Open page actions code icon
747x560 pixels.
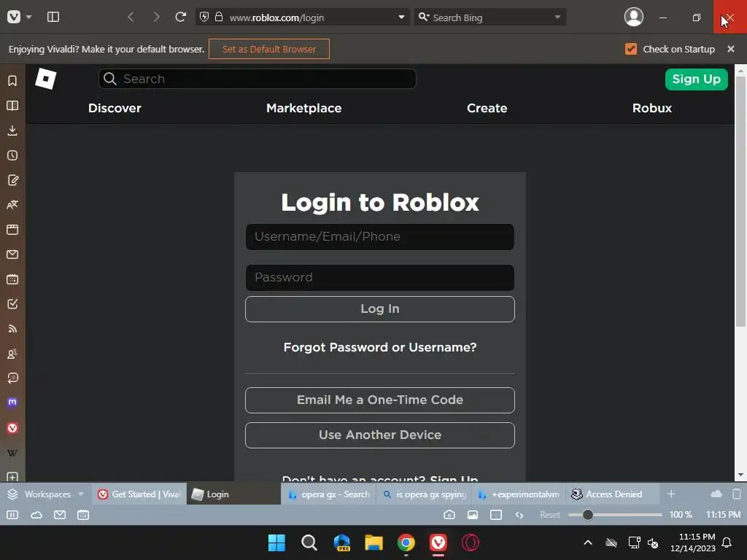point(519,515)
